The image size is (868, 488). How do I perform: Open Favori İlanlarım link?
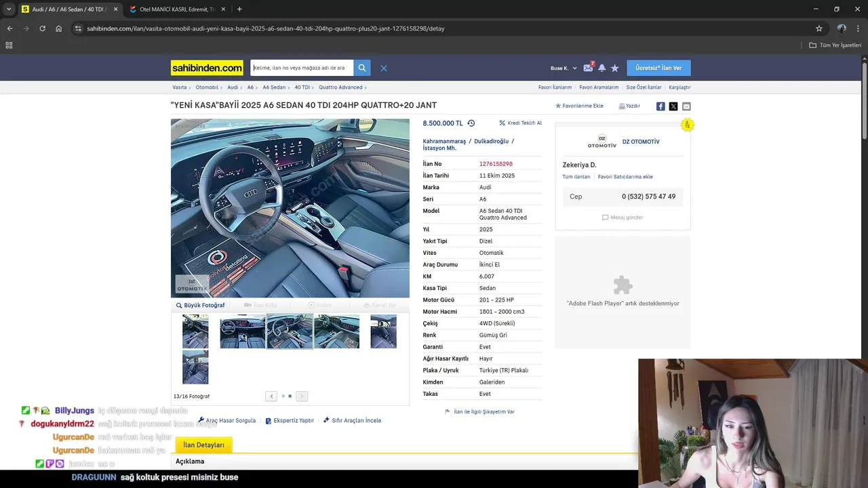pos(555,87)
